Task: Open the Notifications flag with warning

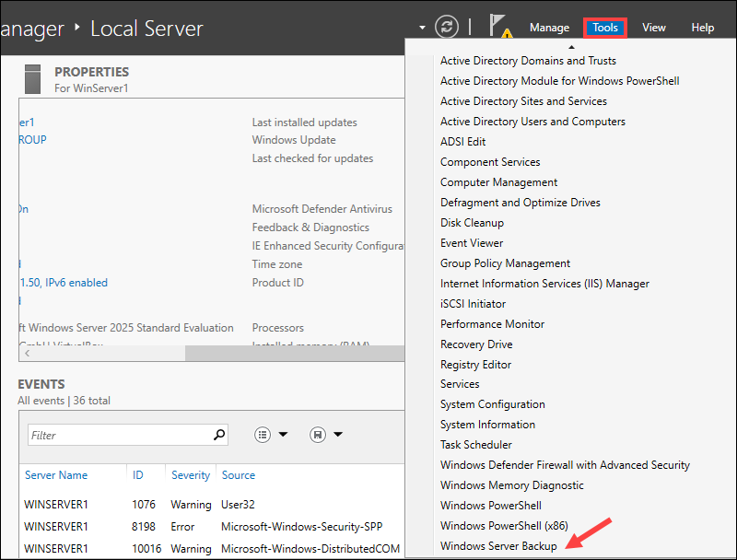Action: coord(500,27)
